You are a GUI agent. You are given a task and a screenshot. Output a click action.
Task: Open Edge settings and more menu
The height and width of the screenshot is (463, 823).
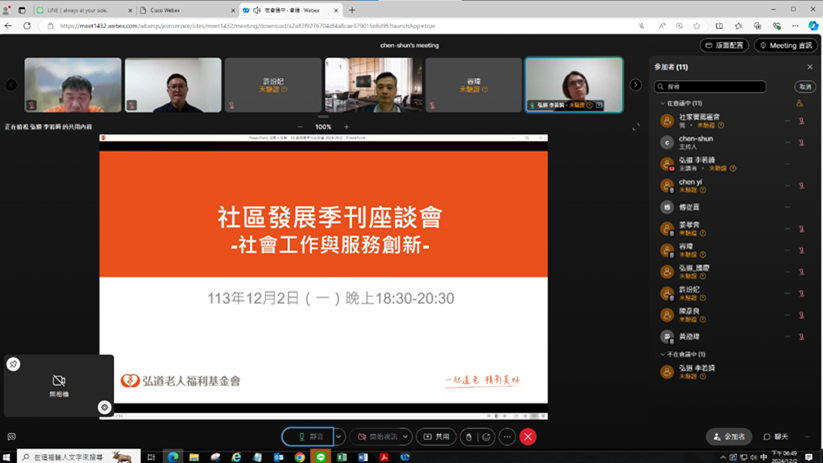[795, 26]
